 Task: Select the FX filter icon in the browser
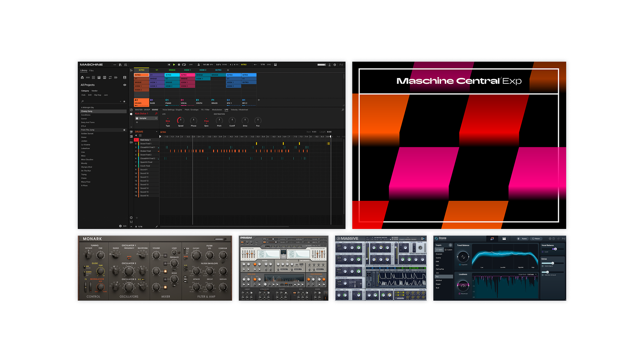coord(105,77)
